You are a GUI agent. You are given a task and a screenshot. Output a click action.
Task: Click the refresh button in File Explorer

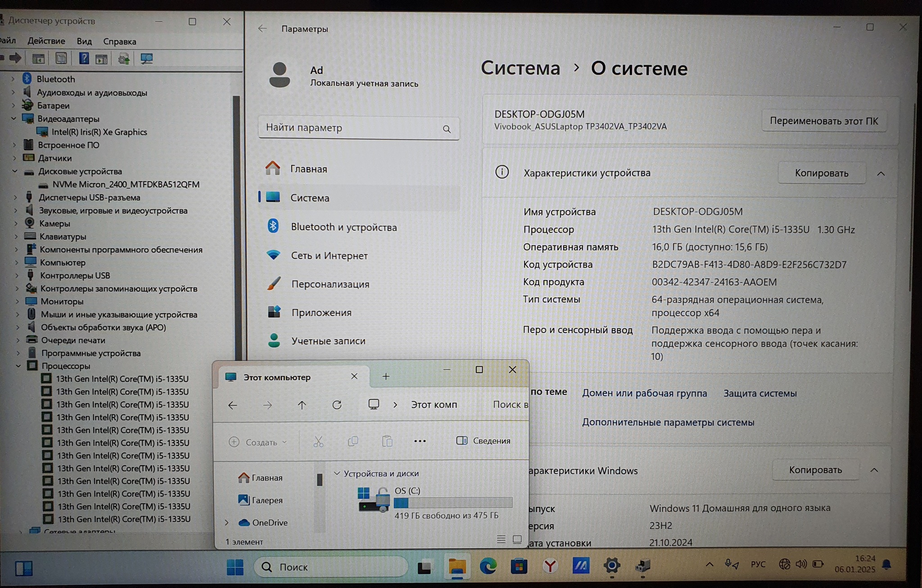click(x=337, y=405)
